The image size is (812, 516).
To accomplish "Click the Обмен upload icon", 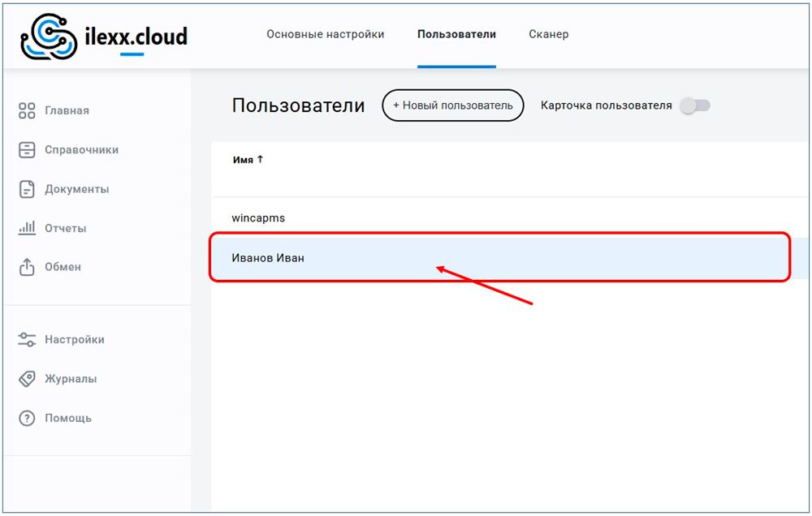I will point(27,267).
